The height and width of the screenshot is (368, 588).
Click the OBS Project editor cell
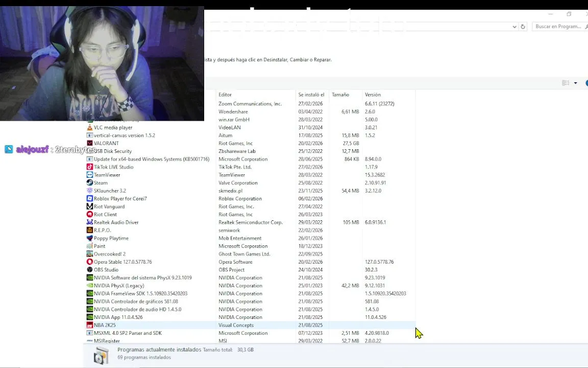(x=231, y=270)
